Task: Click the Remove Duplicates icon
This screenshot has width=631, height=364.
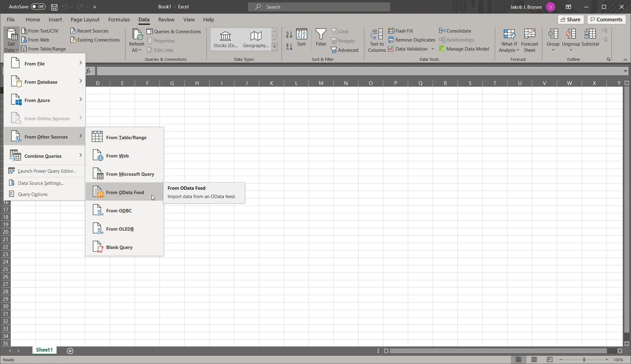Action: coord(391,40)
